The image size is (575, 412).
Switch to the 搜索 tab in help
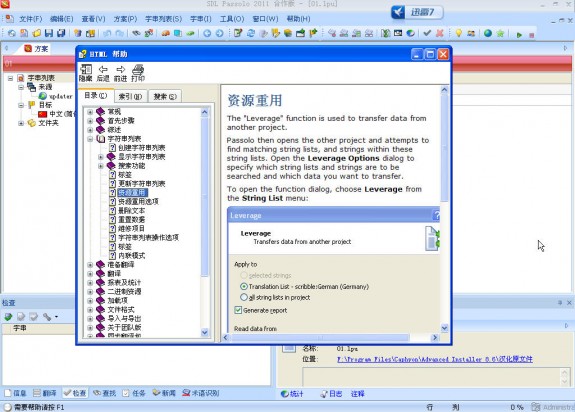165,96
